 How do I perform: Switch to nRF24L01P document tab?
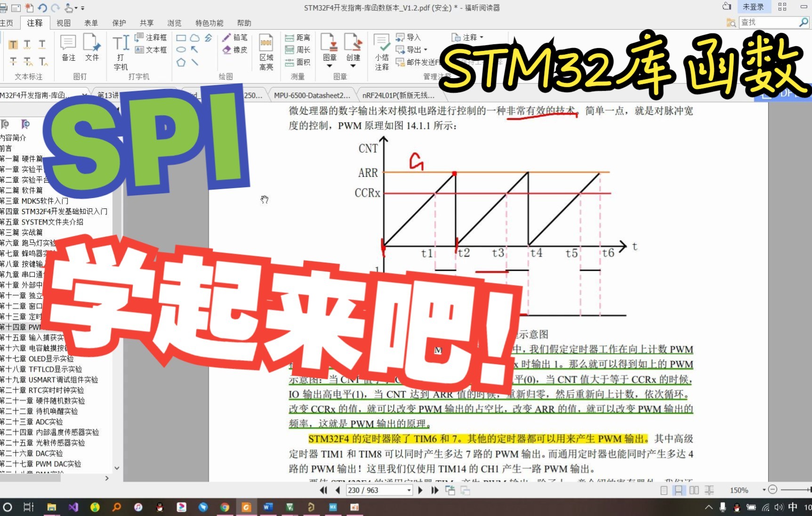pos(398,95)
